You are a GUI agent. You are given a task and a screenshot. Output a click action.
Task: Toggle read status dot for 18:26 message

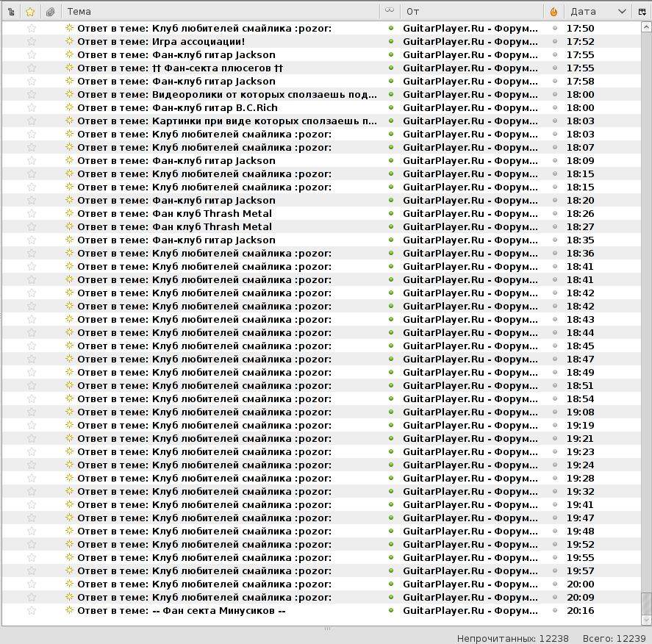click(x=391, y=213)
